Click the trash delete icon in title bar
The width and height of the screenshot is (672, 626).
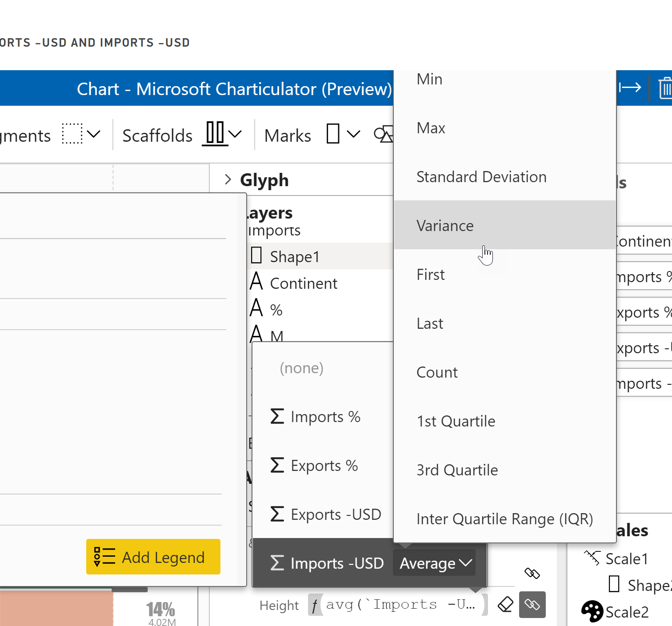coord(666,88)
